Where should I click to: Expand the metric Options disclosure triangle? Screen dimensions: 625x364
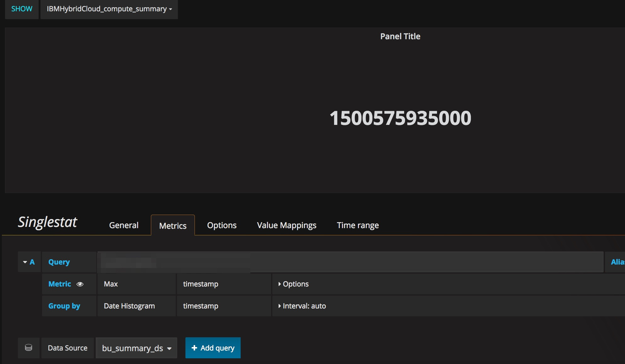tap(280, 284)
